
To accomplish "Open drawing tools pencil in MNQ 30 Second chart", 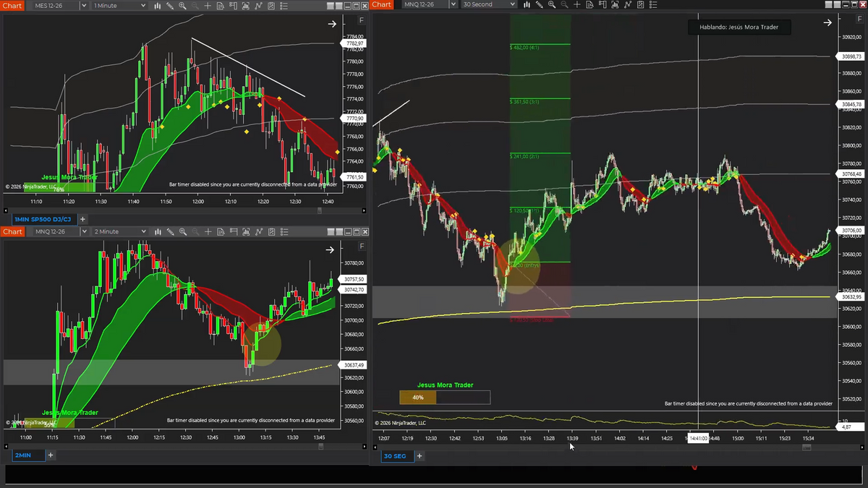I will [x=540, y=4].
